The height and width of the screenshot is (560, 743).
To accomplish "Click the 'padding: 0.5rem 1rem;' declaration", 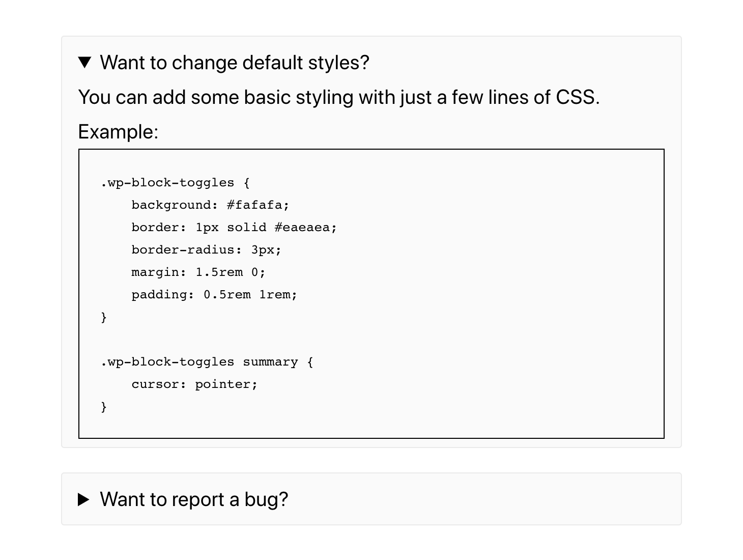I will coord(214,295).
